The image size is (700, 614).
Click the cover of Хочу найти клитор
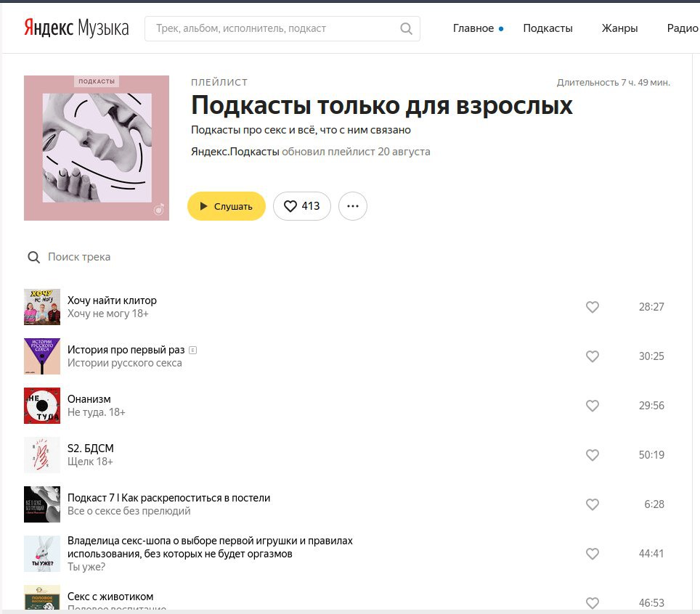pyautogui.click(x=42, y=307)
